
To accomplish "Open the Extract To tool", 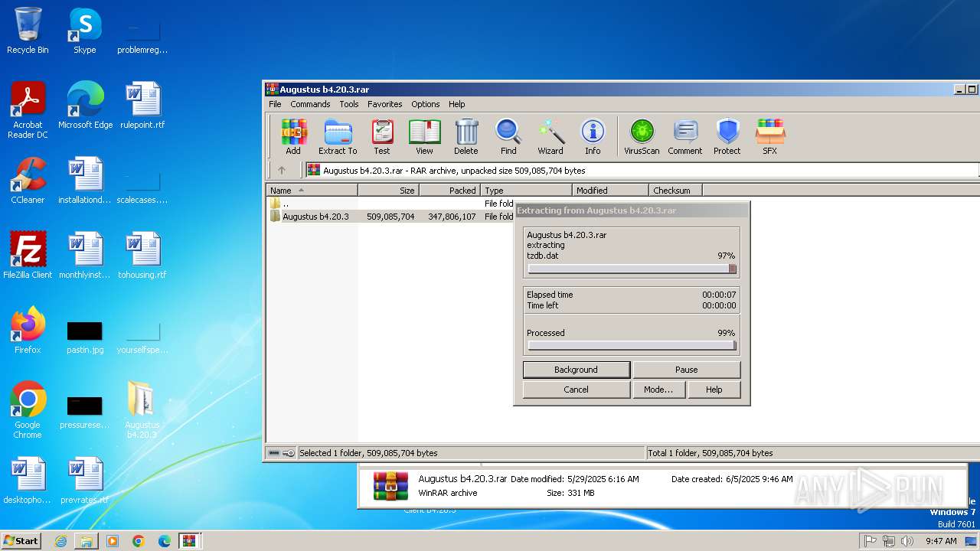I will tap(338, 137).
